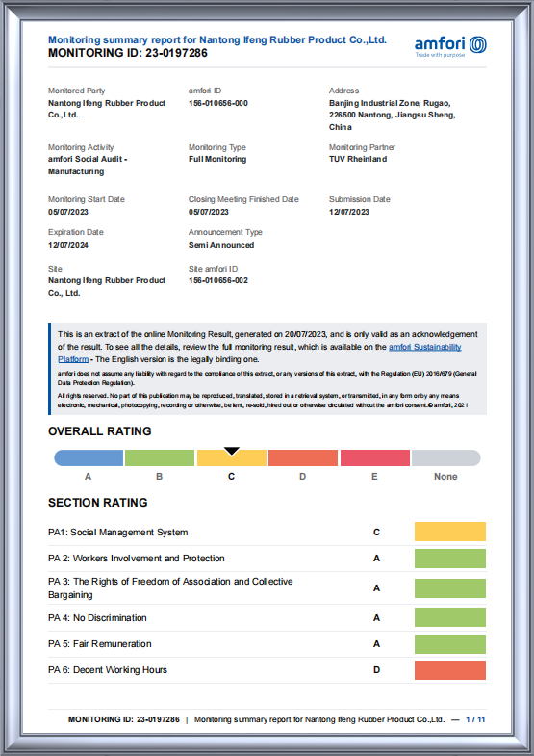Click the All rights reserved disclaimer paragraph

pos(263,401)
